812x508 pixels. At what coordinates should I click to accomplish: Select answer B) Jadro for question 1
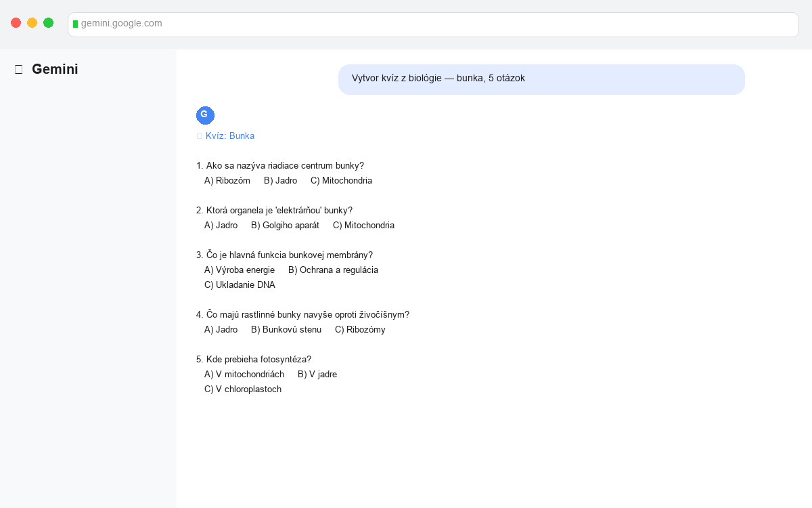pyautogui.click(x=279, y=180)
